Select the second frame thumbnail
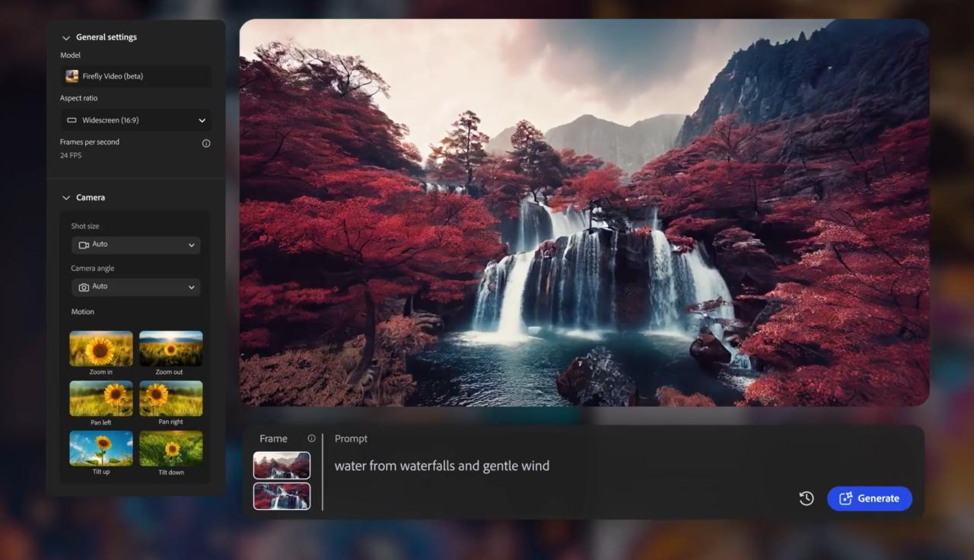 point(282,495)
